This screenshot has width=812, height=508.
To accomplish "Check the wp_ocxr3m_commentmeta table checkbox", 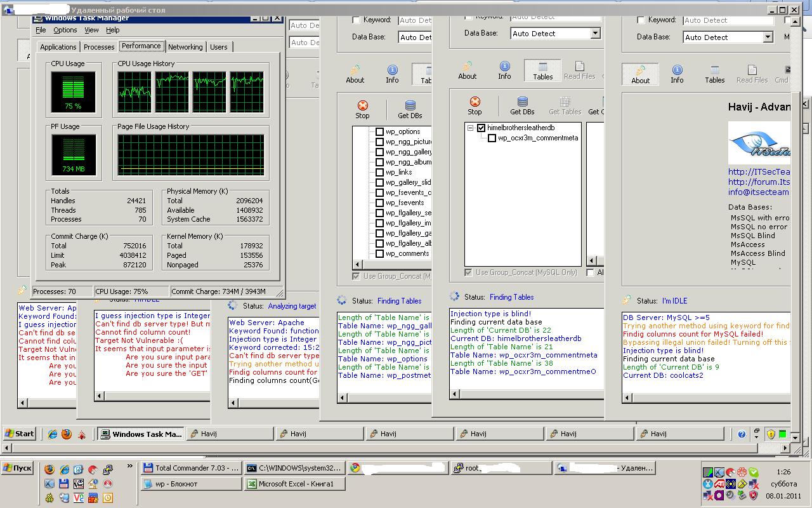I will pos(492,138).
